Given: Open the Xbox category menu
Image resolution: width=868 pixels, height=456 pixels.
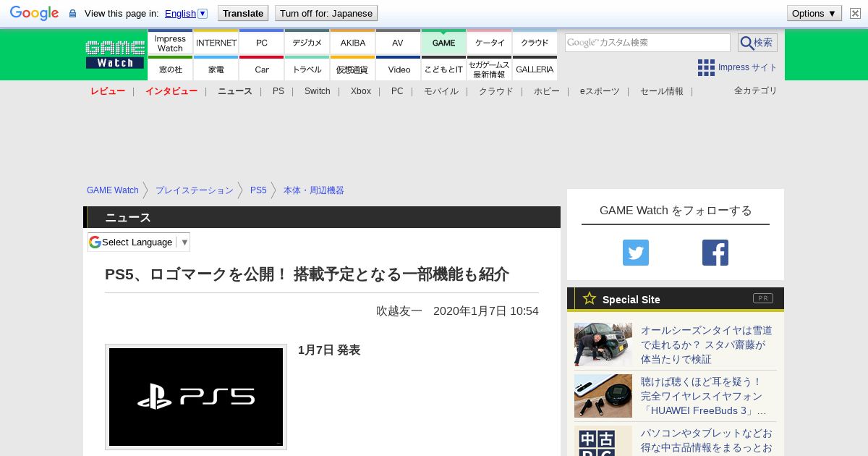Looking at the screenshot, I should 360,91.
